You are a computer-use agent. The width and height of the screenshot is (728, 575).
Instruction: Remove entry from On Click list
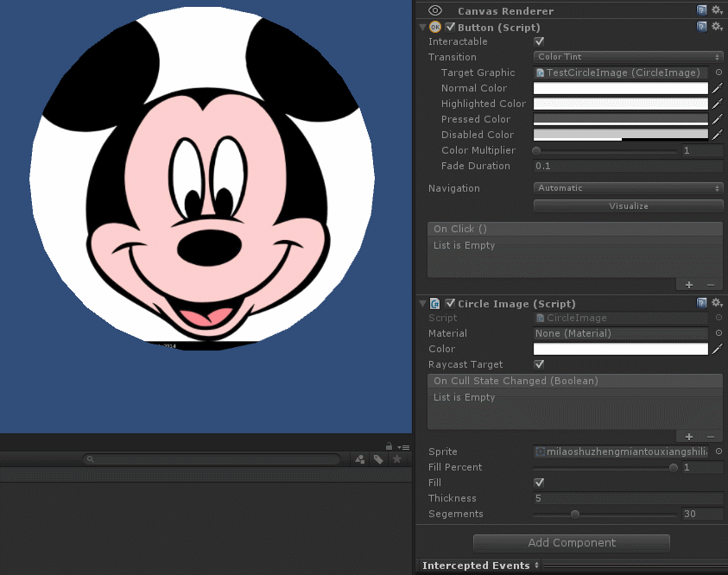click(x=711, y=285)
